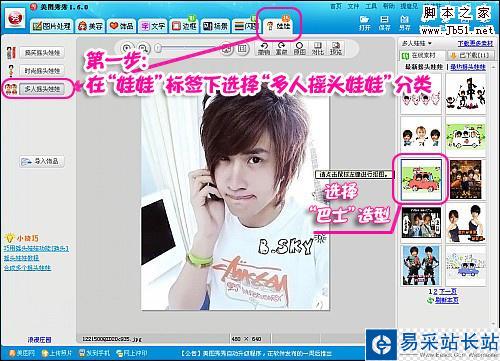Click the last icon in canvas toolbar
Screen dimensions: 500x361
336,49
